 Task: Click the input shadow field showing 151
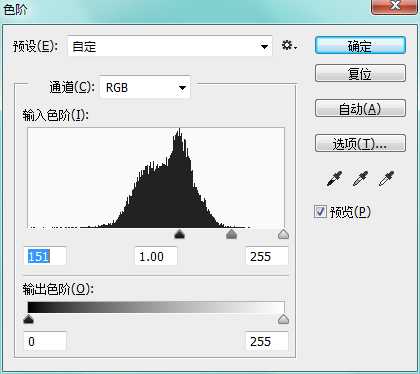pos(45,256)
